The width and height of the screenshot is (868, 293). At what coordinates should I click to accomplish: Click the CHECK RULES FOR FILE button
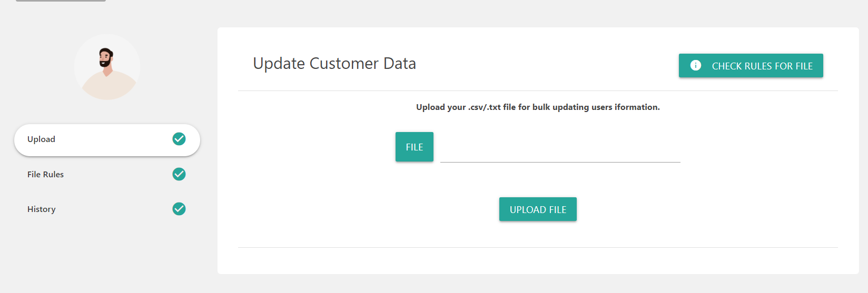[751, 66]
